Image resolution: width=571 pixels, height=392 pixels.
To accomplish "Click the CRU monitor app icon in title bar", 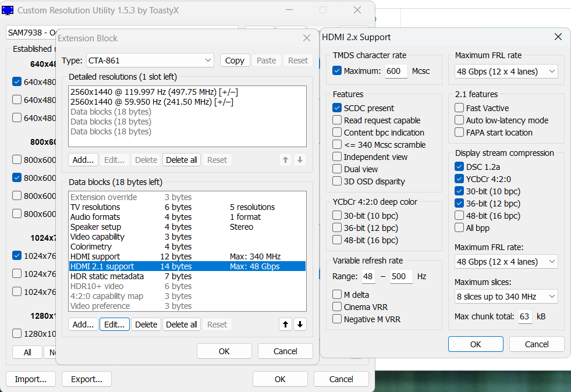I will pyautogui.click(x=8, y=10).
